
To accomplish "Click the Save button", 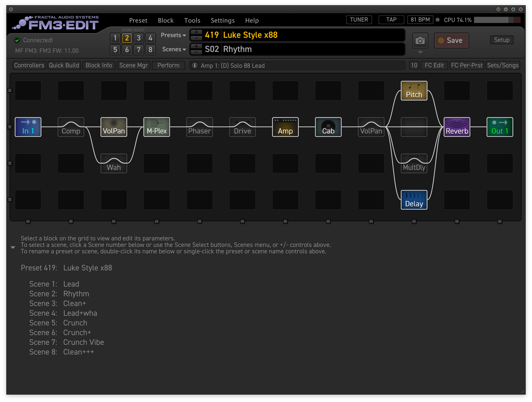I will click(451, 40).
